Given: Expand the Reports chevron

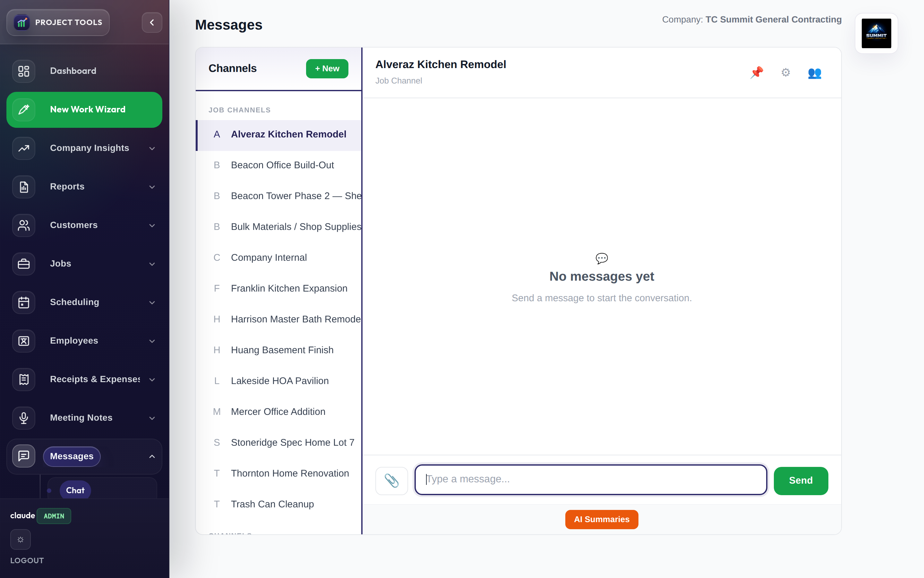Looking at the screenshot, I should tap(152, 187).
